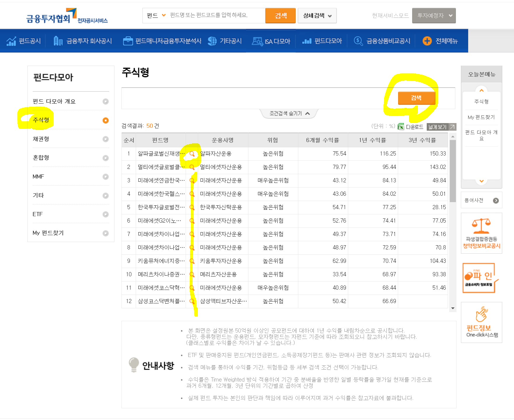Open 용어사전 link

click(474, 200)
